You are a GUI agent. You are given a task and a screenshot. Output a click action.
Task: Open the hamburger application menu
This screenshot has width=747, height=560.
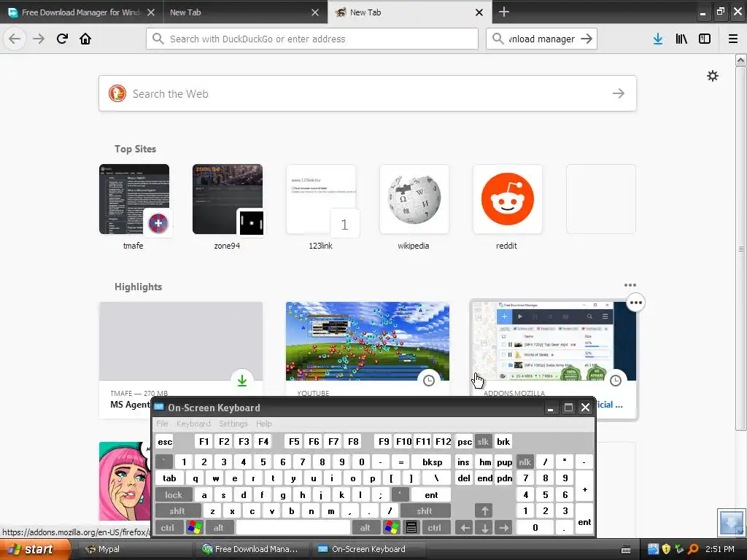point(733,39)
